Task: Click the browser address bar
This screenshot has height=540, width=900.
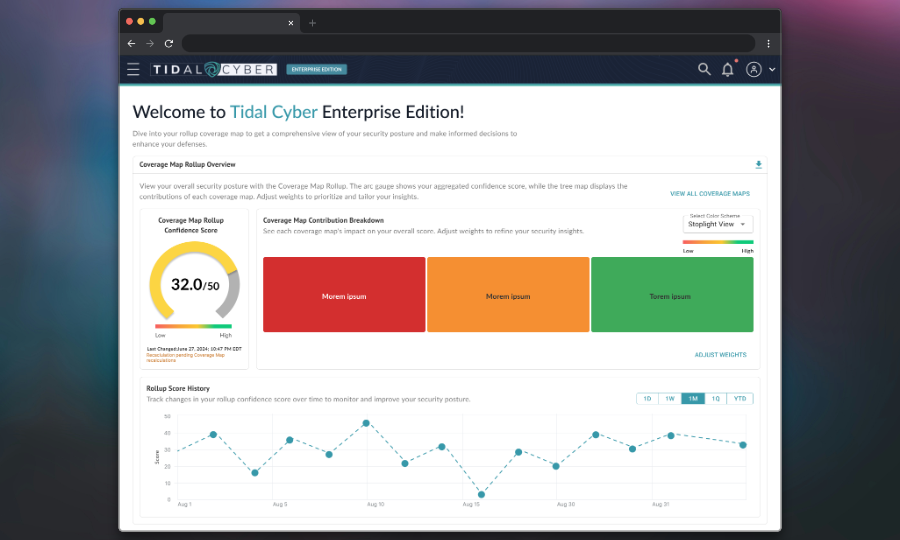Action: pos(468,44)
